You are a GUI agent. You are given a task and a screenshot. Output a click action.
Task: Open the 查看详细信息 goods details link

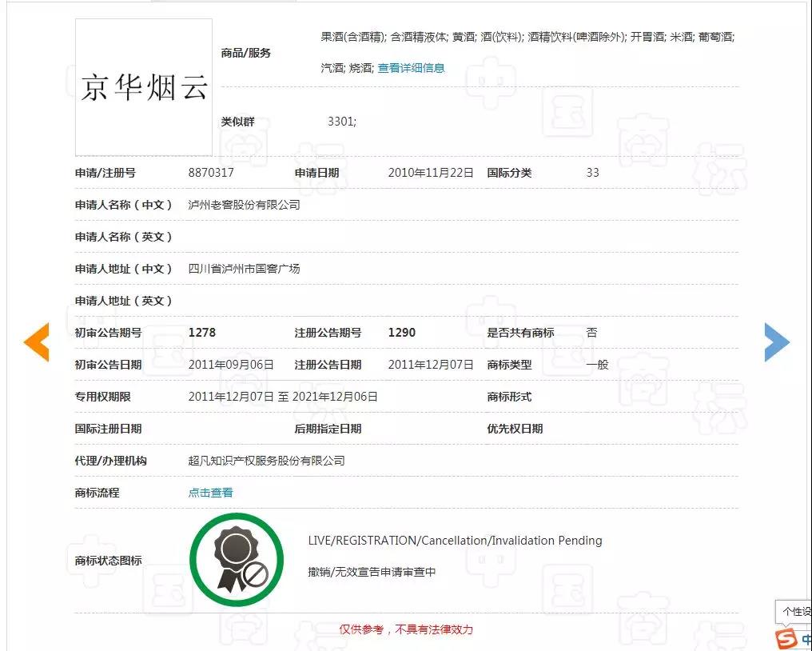411,68
